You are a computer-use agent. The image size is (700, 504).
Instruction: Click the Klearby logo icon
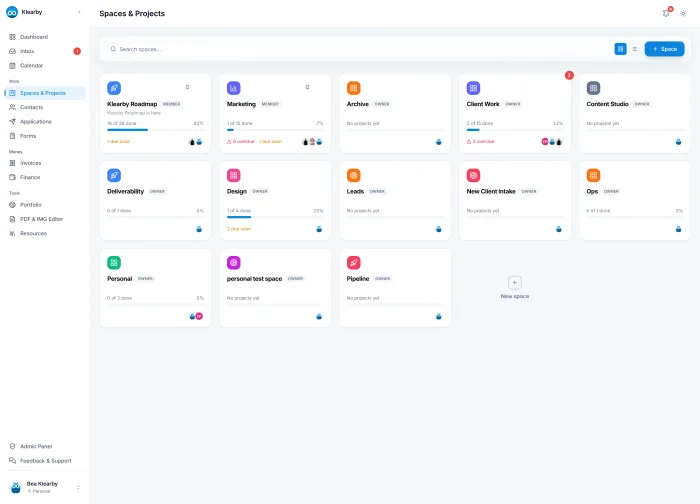[12, 12]
